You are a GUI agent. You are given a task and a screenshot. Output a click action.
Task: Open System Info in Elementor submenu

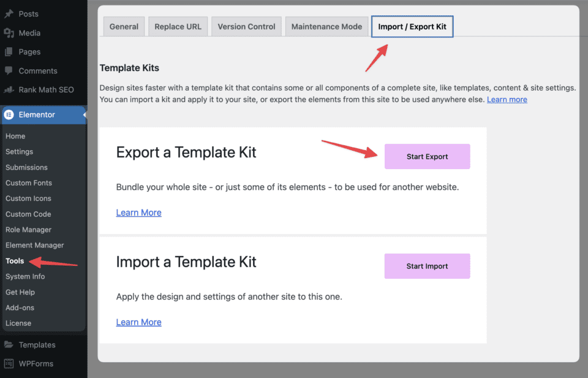25,276
